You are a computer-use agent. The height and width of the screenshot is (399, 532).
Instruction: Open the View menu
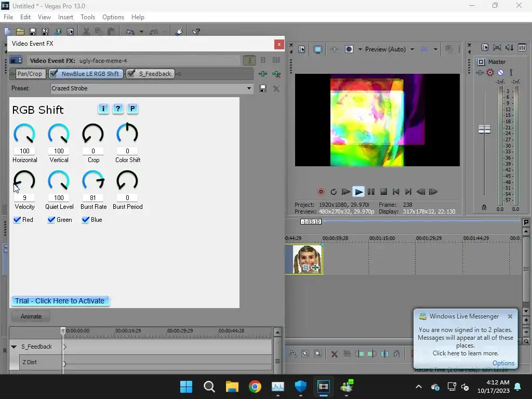point(44,17)
